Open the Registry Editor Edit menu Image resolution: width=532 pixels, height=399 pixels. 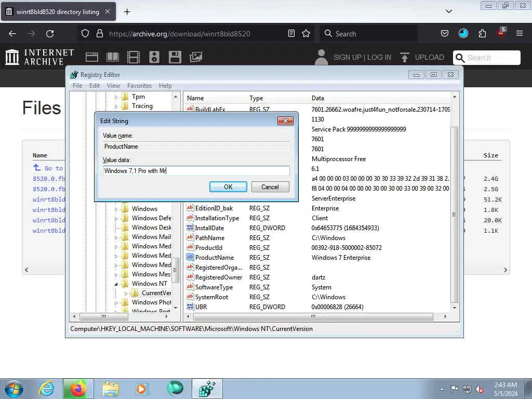[95, 86]
